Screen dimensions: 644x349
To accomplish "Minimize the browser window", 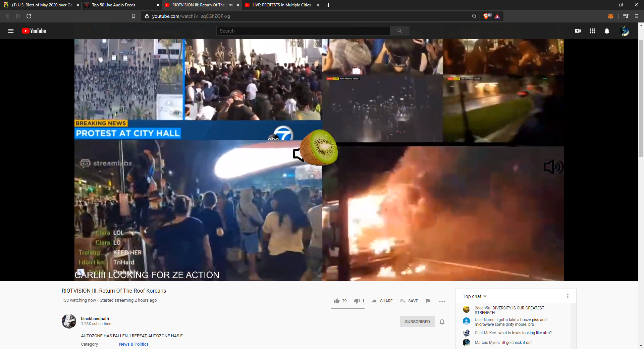I will tap(605, 5).
